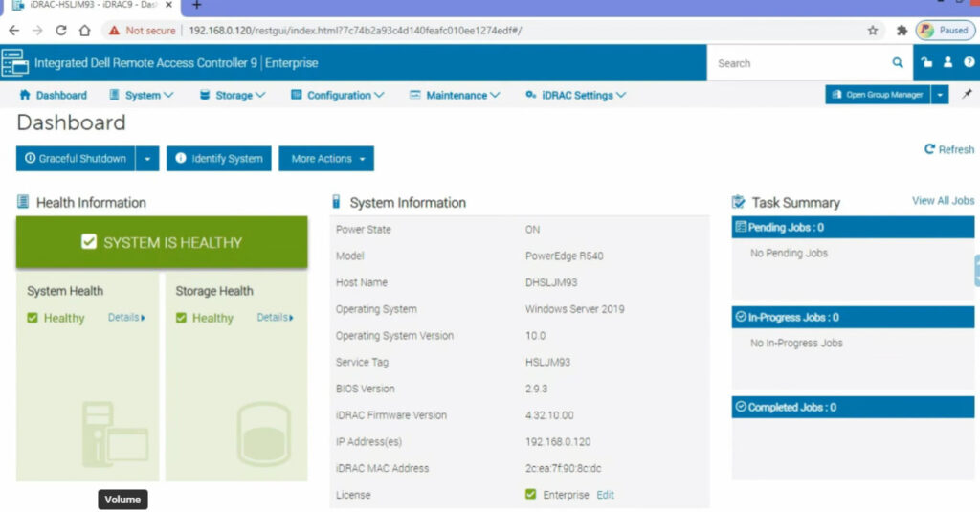
Task: Open the help question mark icon
Action: click(x=969, y=62)
